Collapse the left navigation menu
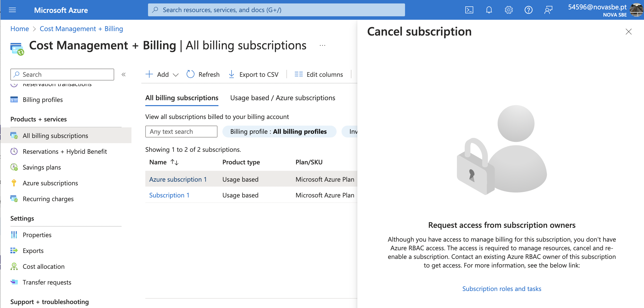Screen dimensions: 644x308 coord(124,74)
